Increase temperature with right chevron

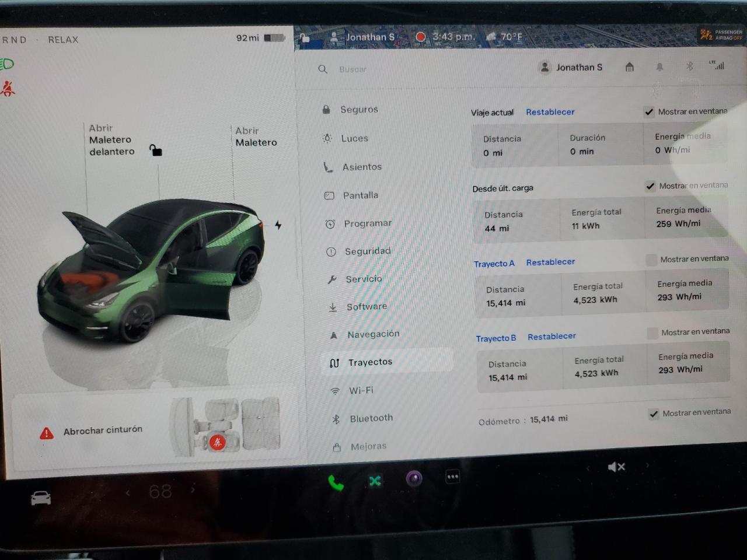pos(193,489)
